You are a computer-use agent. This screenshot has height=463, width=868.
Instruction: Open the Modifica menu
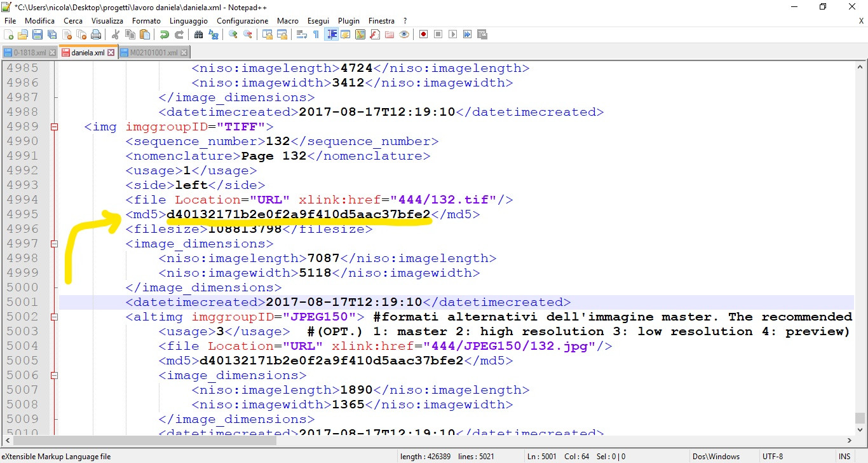pyautogui.click(x=40, y=21)
